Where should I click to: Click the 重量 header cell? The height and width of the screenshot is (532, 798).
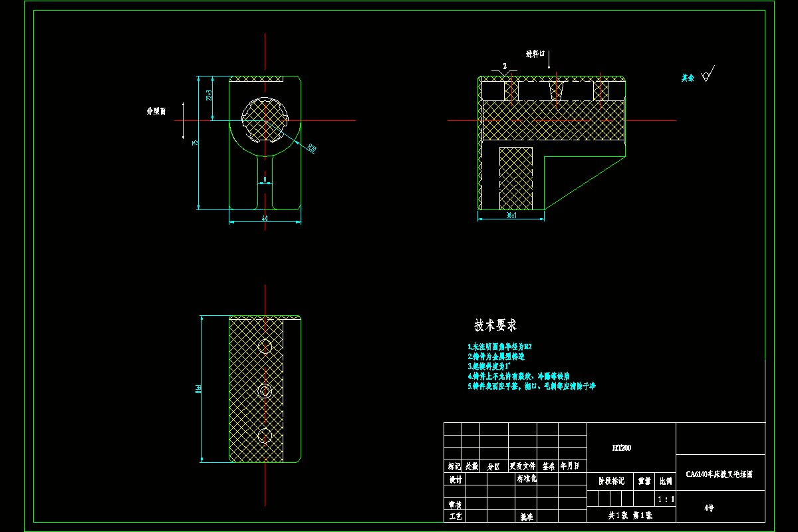tap(644, 480)
